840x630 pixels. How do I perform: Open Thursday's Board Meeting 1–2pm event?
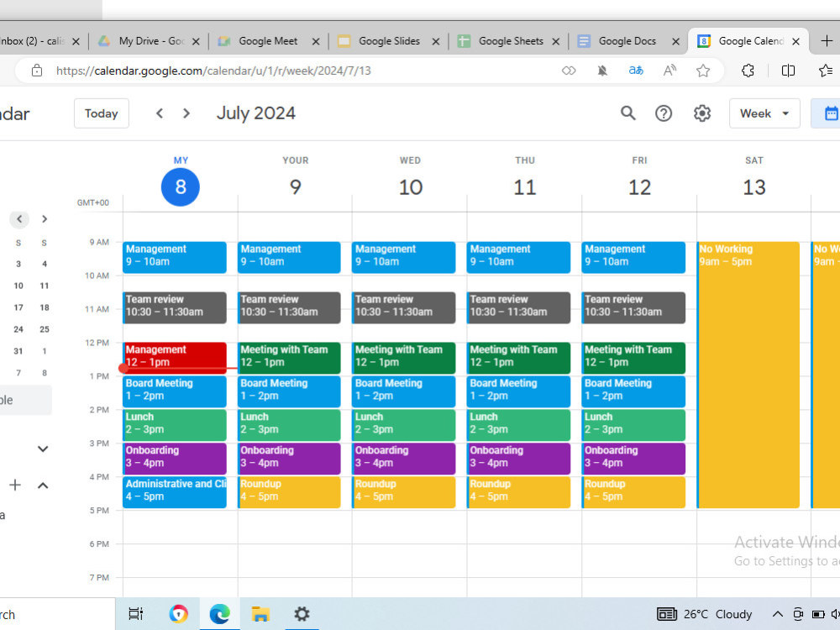coord(518,391)
